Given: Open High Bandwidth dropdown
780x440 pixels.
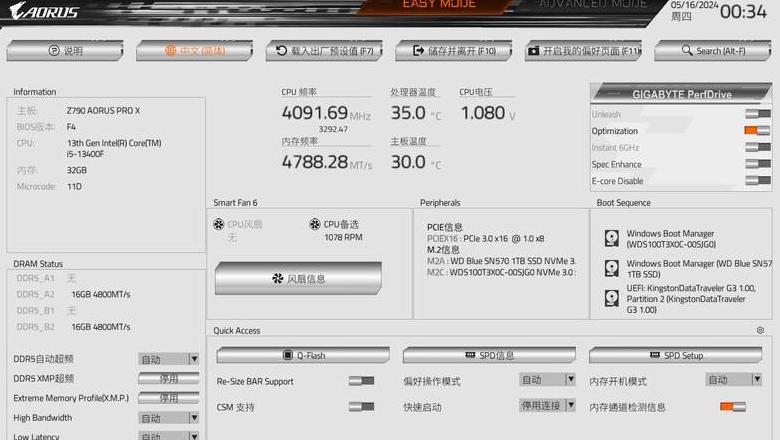Looking at the screenshot, I should [169, 418].
